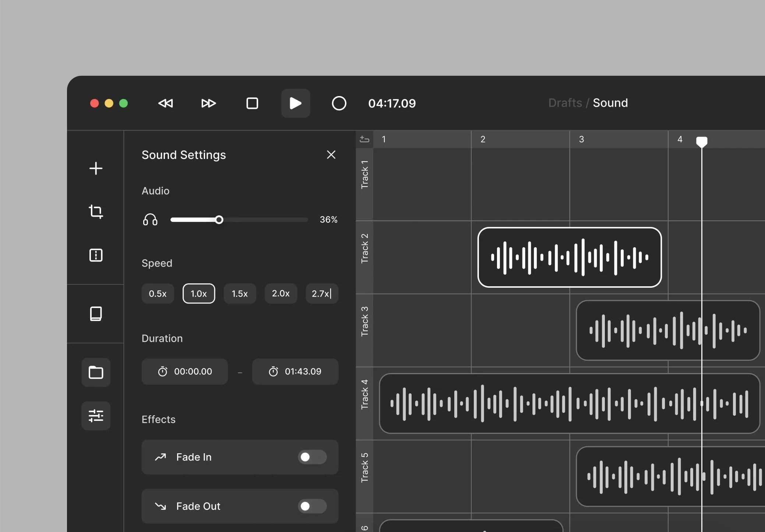Close the Sound Settings panel

[331, 155]
